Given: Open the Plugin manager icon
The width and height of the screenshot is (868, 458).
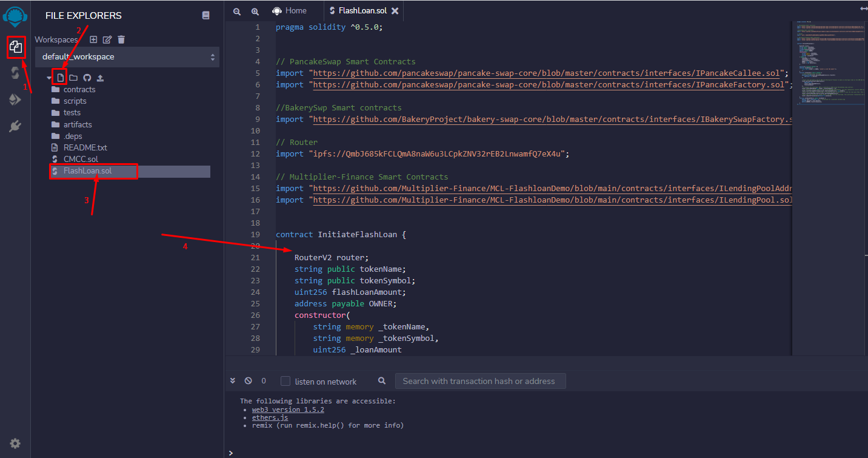Looking at the screenshot, I should click(x=15, y=126).
